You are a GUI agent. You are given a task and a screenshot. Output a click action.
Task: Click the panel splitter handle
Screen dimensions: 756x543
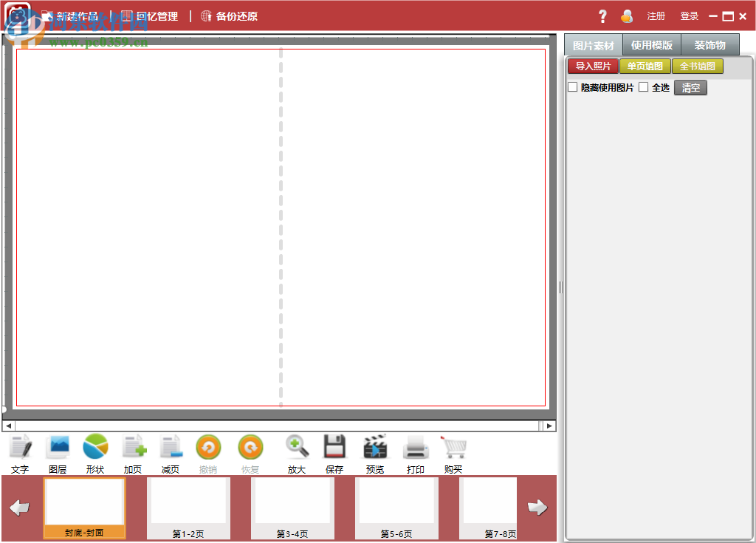[x=560, y=287]
